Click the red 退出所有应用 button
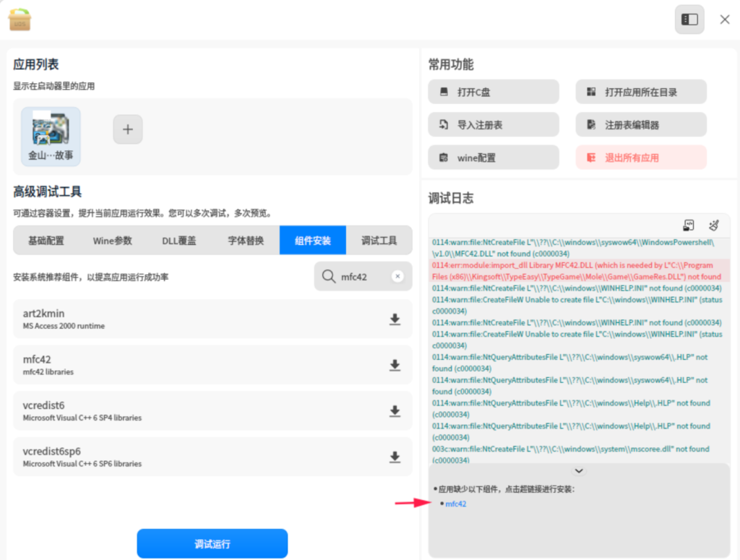Viewport: 740px width, 560px height. click(x=640, y=158)
